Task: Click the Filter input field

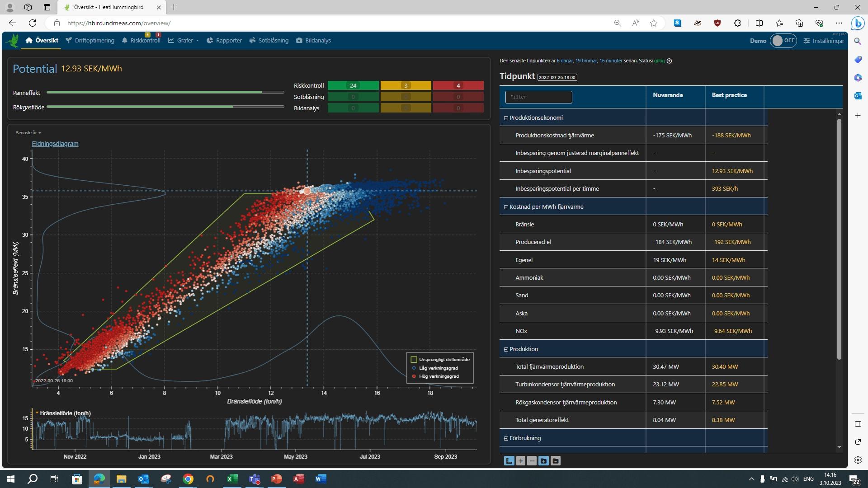Action: point(538,97)
